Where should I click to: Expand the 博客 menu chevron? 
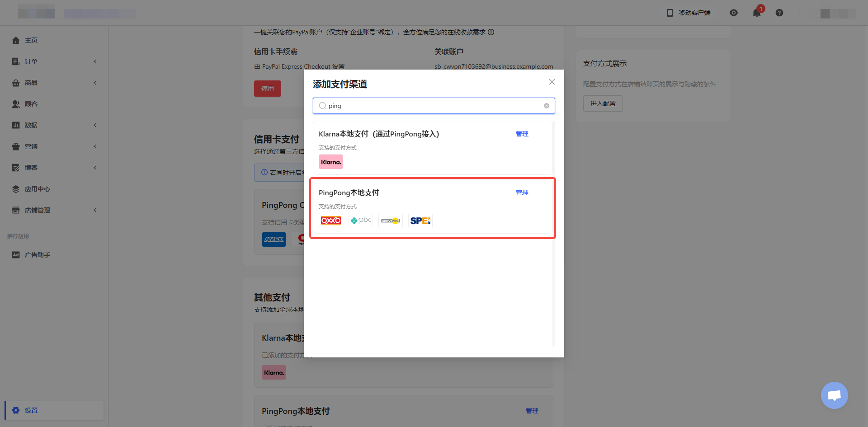pos(95,168)
